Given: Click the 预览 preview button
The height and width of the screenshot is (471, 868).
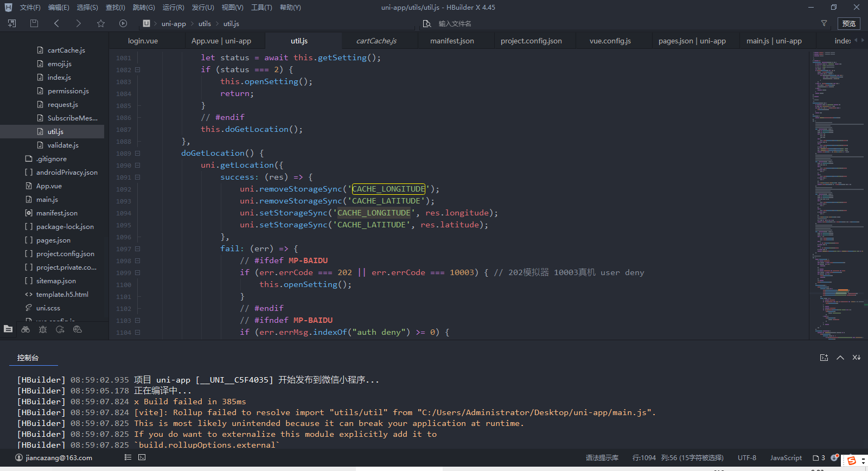Looking at the screenshot, I should click(849, 23).
